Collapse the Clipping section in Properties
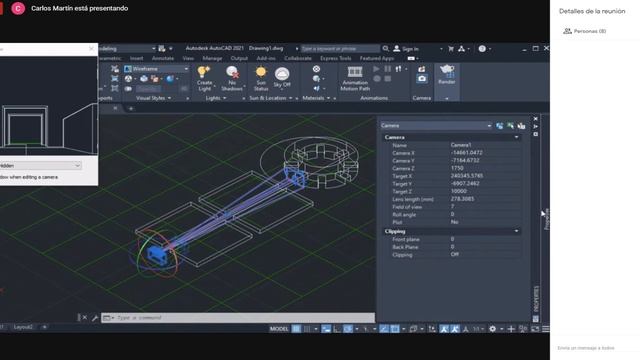This screenshot has width=640, height=360. coord(516,231)
